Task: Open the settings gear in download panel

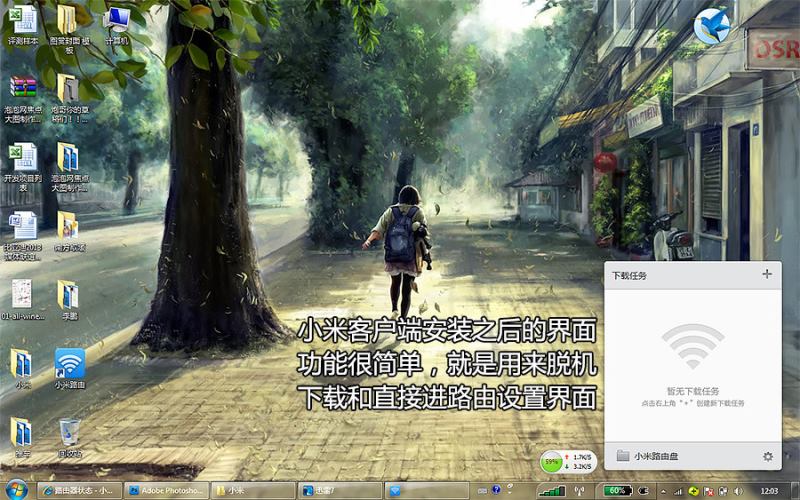Action: pos(767,457)
